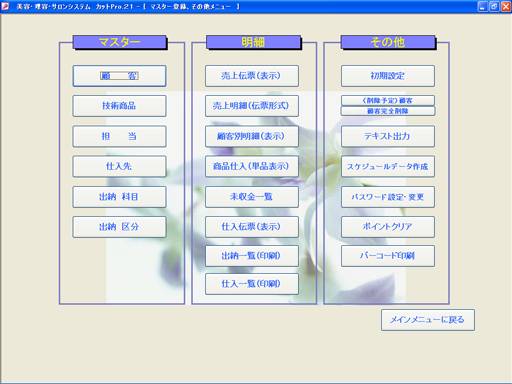The width and height of the screenshot is (512, 384).
Task: Open 技術商品 master registration
Action: tap(119, 106)
